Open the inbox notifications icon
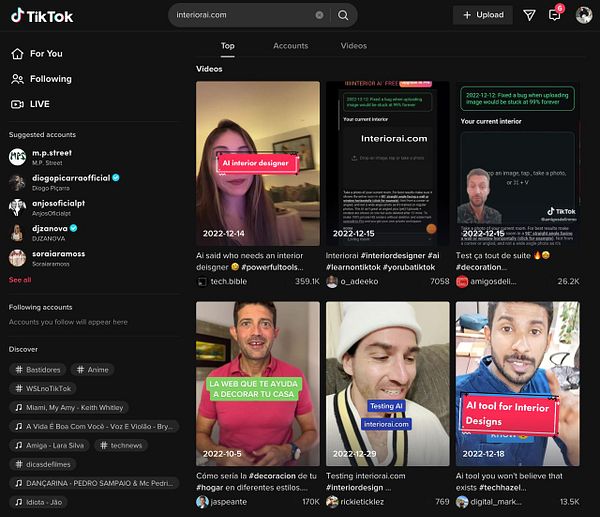Screen dimensions: 600x517 (x=555, y=15)
